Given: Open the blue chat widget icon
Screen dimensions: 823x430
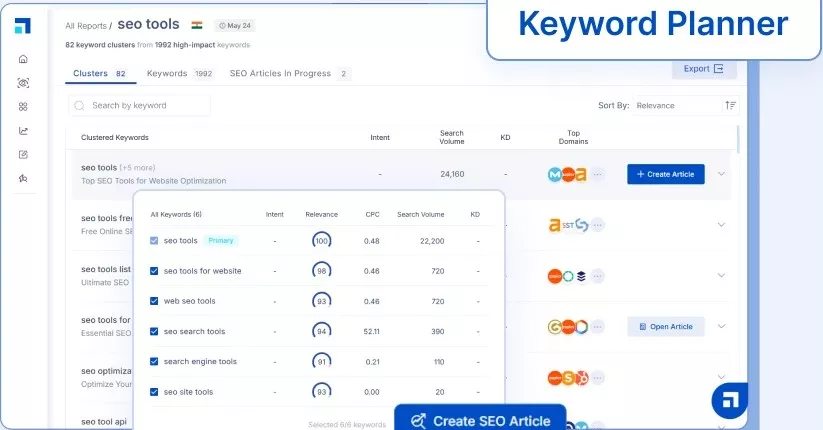Looking at the screenshot, I should click(729, 401).
